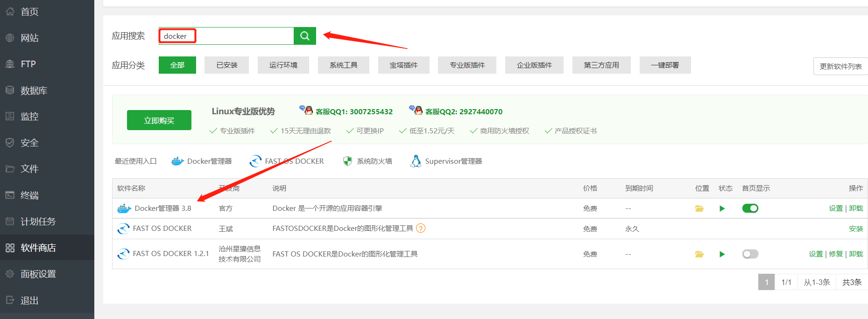Viewport: 868px width, 319px height.
Task: Click the FAST OS DOCKER 1.2.1 name text
Action: pyautogui.click(x=171, y=254)
